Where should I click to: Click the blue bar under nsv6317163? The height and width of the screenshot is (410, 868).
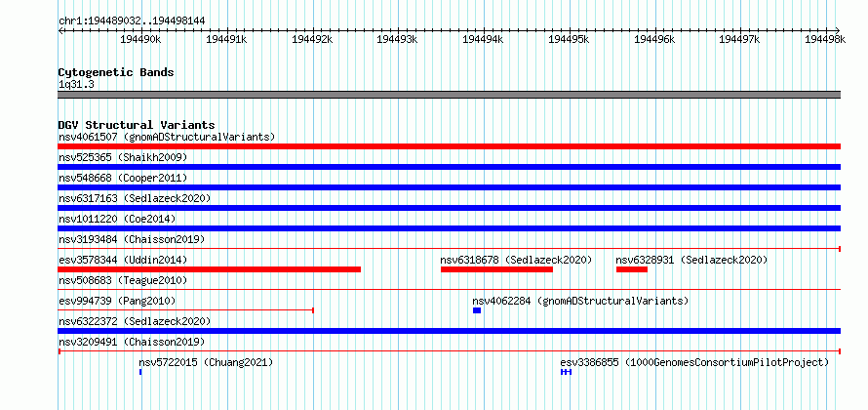point(449,208)
